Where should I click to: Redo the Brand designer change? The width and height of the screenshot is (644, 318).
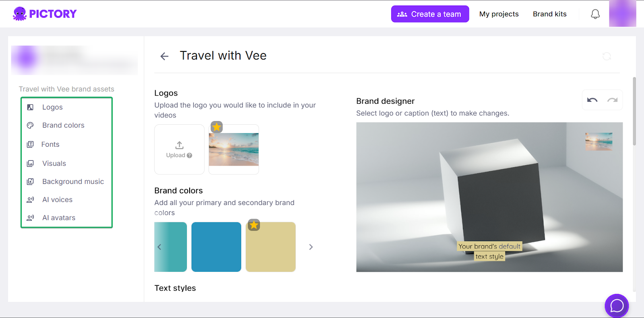612,100
